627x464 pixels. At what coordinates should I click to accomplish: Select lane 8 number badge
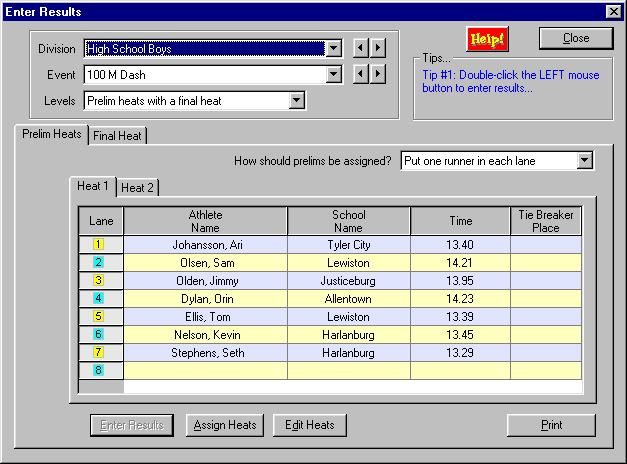click(x=98, y=370)
